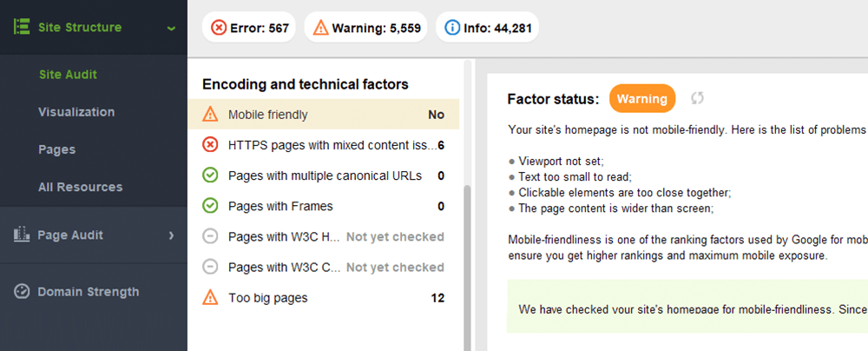Click the red Error filter icon
Screen dimensions: 868x351
[219, 27]
